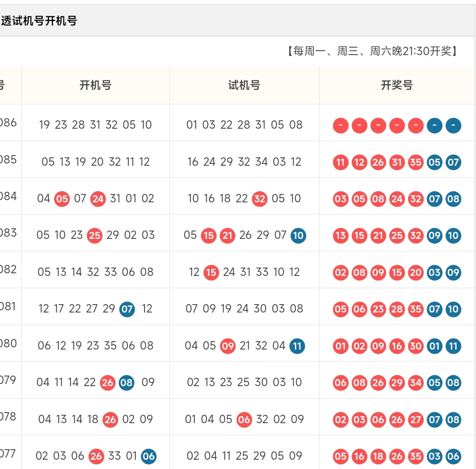This screenshot has height=469, width=476.
Task: Click 试机号 cell 02 13 23 25 30 03 10
Action: pyautogui.click(x=244, y=382)
